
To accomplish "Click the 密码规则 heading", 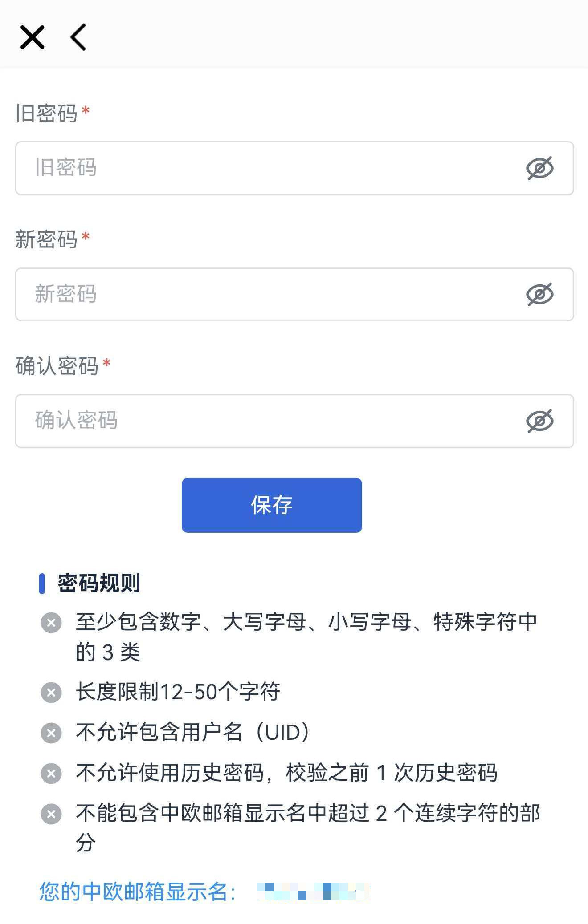I will pos(99,583).
